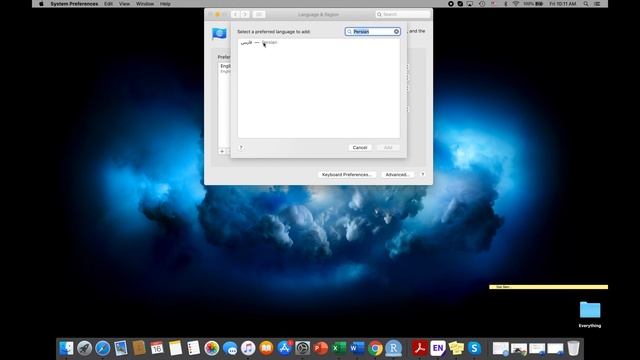Click the Bluetooth icon in menu bar
640x360 pixels.
(x=505, y=4)
